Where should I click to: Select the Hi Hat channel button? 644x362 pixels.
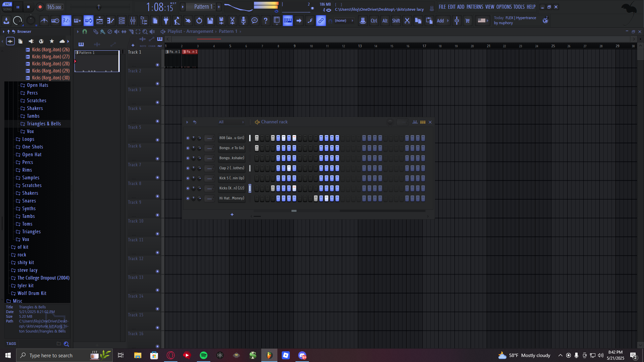coord(231,198)
